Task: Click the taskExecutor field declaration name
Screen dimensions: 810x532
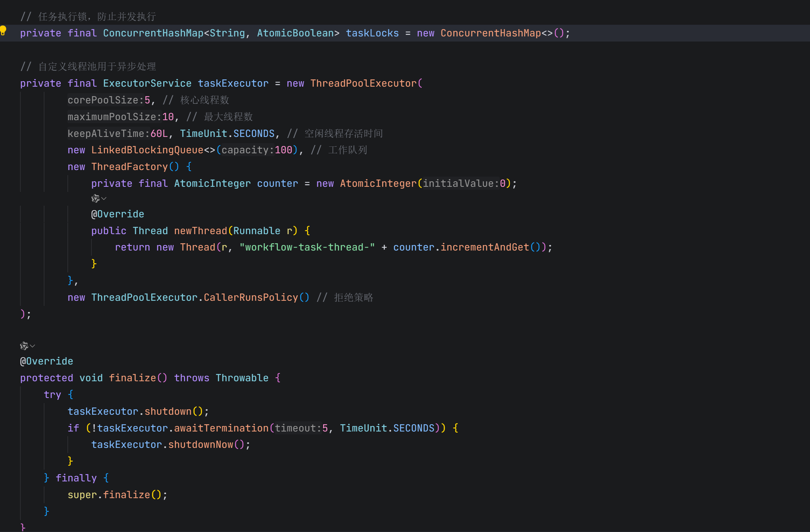Action: click(233, 83)
